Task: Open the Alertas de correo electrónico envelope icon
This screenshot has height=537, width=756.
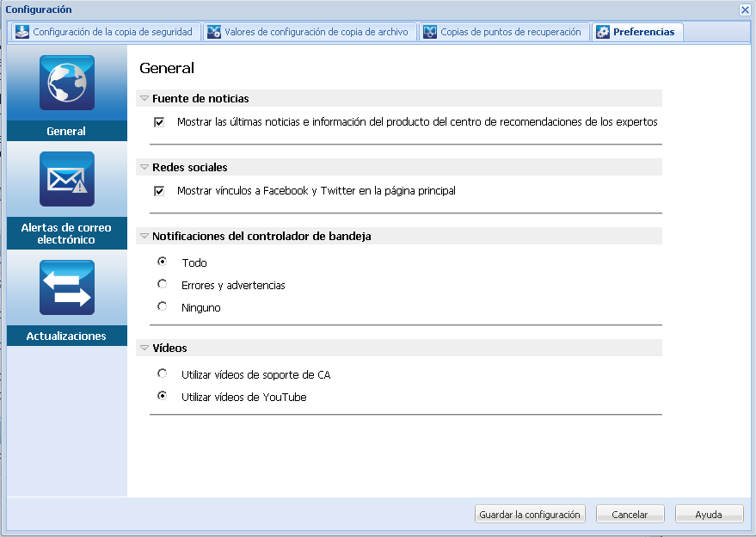Action: click(x=66, y=179)
